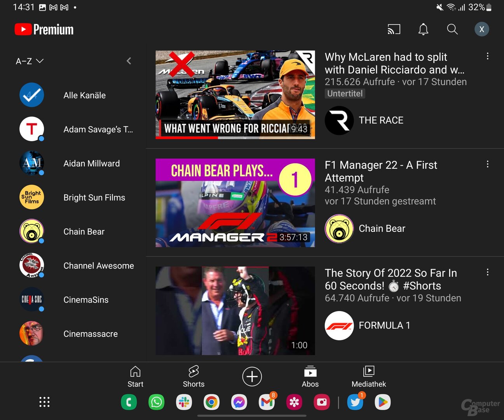Select Channel Awesome in the list
The width and height of the screenshot is (504, 420).
point(99,266)
